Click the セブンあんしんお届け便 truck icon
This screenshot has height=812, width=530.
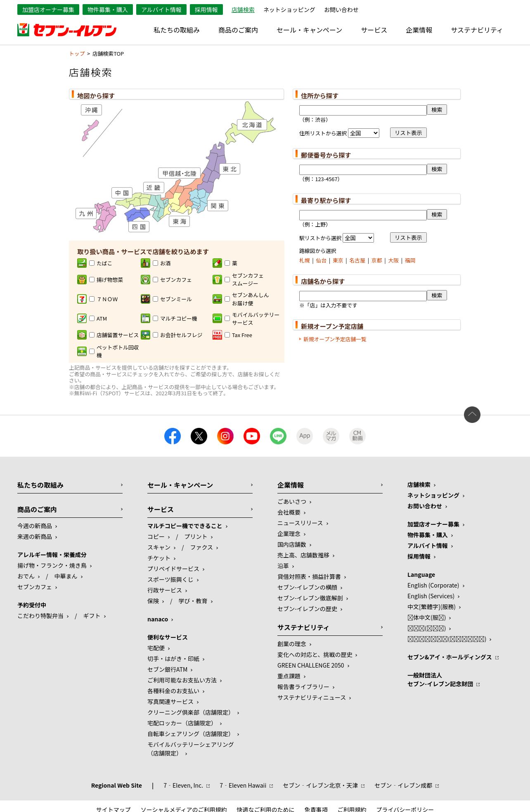tap(217, 299)
